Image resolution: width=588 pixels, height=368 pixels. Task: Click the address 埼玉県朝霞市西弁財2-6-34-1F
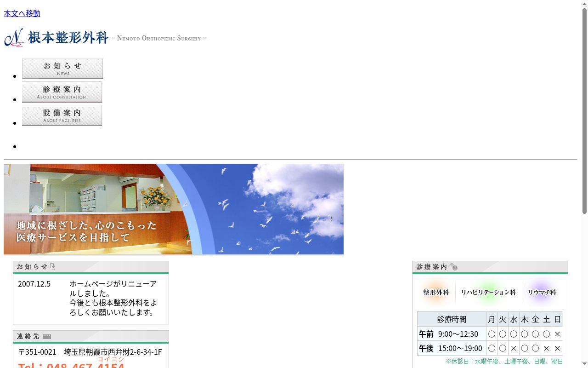pyautogui.click(x=113, y=352)
